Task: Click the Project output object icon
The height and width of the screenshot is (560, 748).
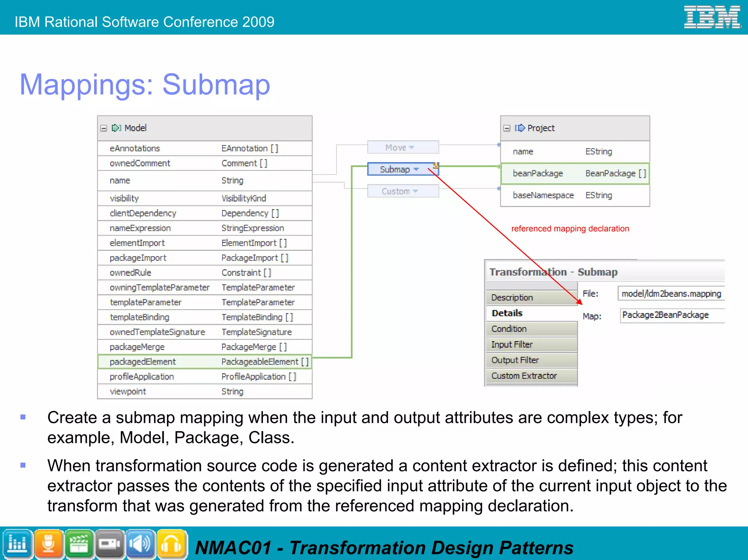Action: click(520, 128)
